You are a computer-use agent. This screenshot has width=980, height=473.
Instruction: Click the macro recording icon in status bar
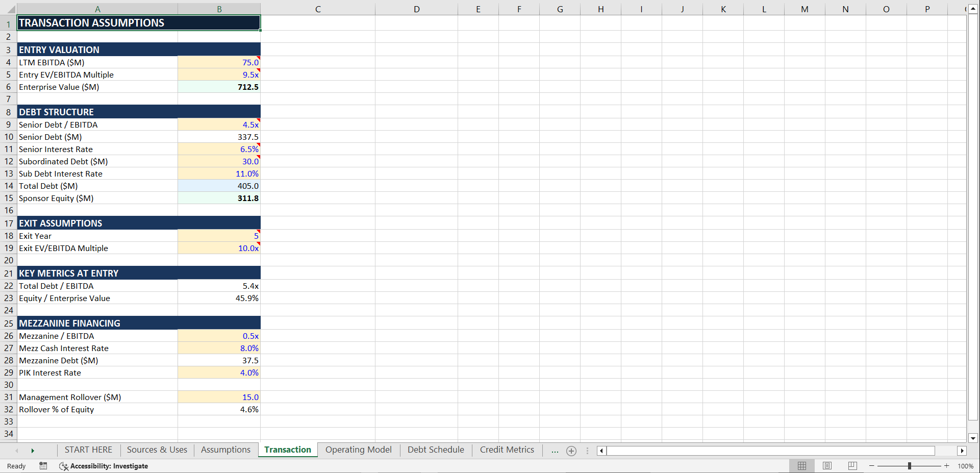pos(43,466)
